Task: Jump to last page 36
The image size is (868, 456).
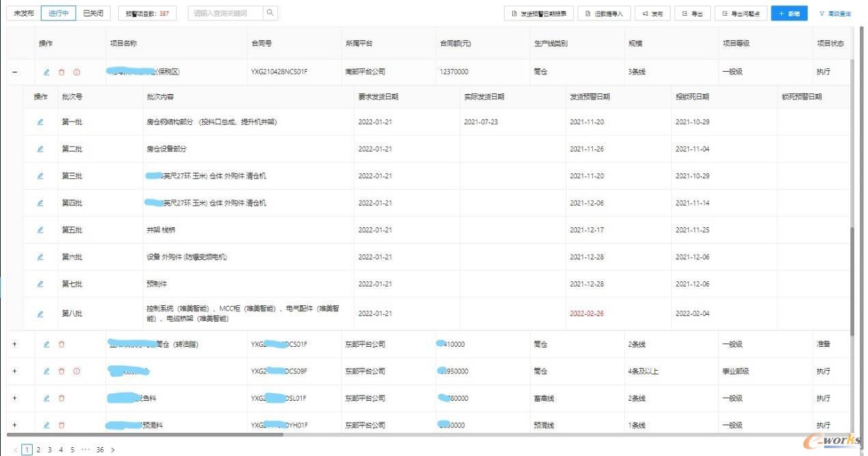Action: click(x=100, y=450)
